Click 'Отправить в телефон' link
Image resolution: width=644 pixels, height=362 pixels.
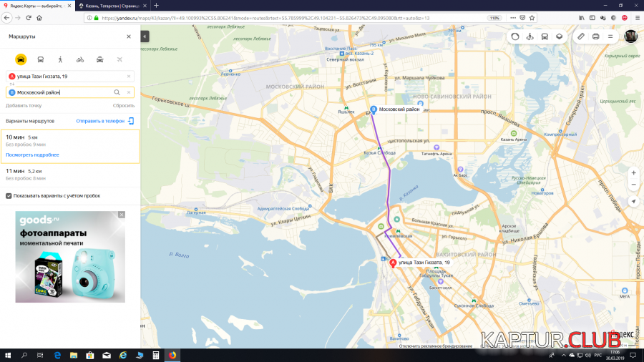(100, 122)
